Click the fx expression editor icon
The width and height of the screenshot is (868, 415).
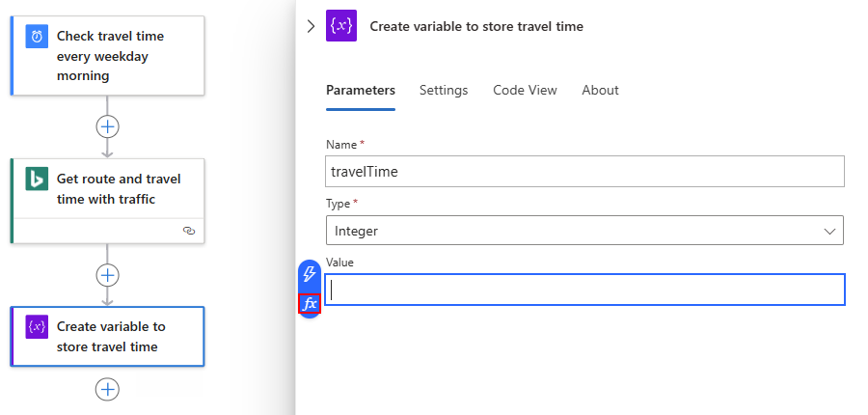(x=310, y=303)
